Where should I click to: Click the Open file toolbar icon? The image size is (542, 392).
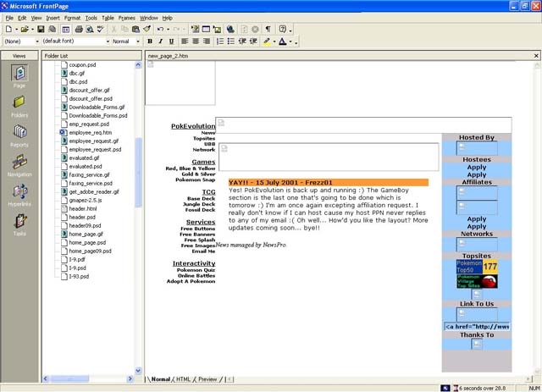coord(25,30)
